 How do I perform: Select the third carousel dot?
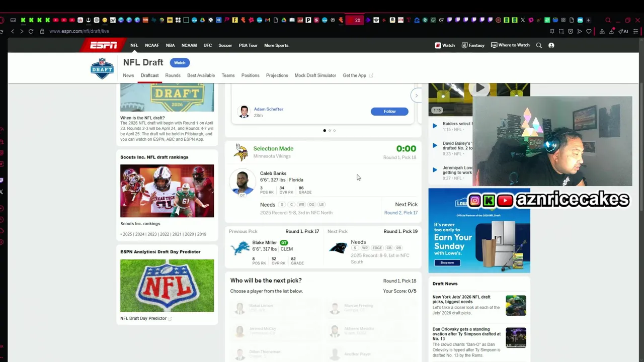point(335,131)
